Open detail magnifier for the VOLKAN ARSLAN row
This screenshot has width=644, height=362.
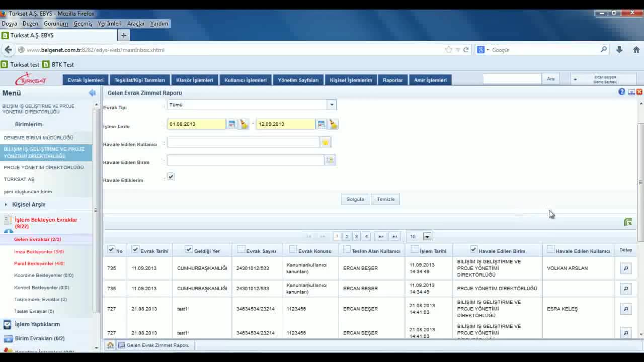pos(625,268)
